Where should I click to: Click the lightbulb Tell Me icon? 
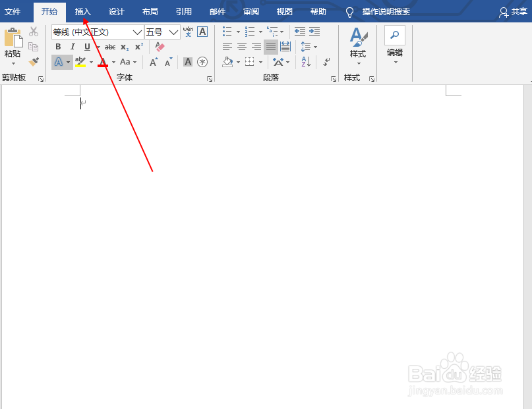point(349,13)
